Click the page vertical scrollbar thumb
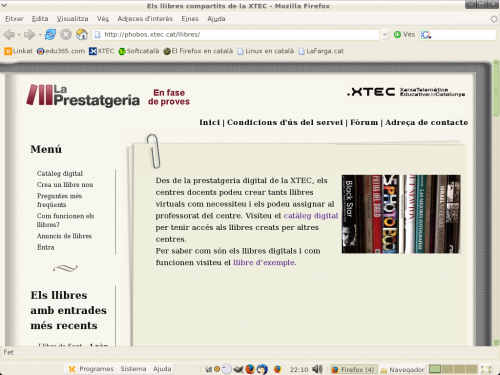 click(x=496, y=91)
